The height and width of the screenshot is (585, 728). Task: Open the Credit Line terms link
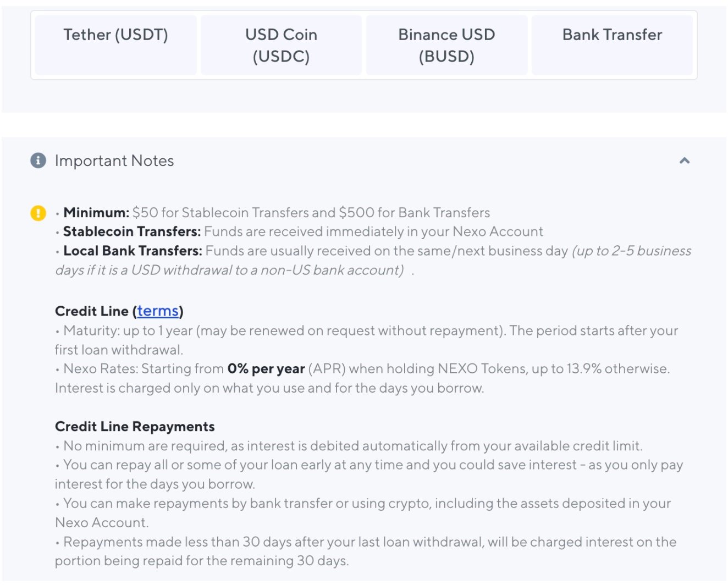point(158,311)
